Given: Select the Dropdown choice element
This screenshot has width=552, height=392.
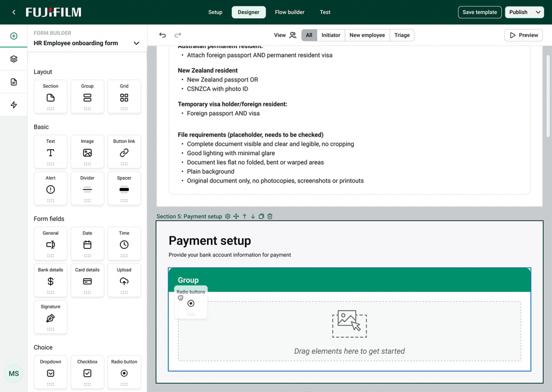Looking at the screenshot, I should (x=51, y=372).
